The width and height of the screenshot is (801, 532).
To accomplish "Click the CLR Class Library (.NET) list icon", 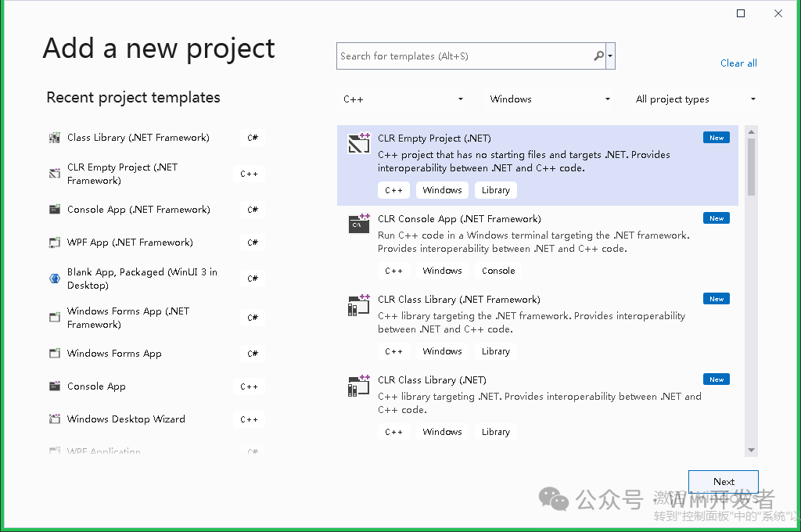I will pyautogui.click(x=358, y=386).
